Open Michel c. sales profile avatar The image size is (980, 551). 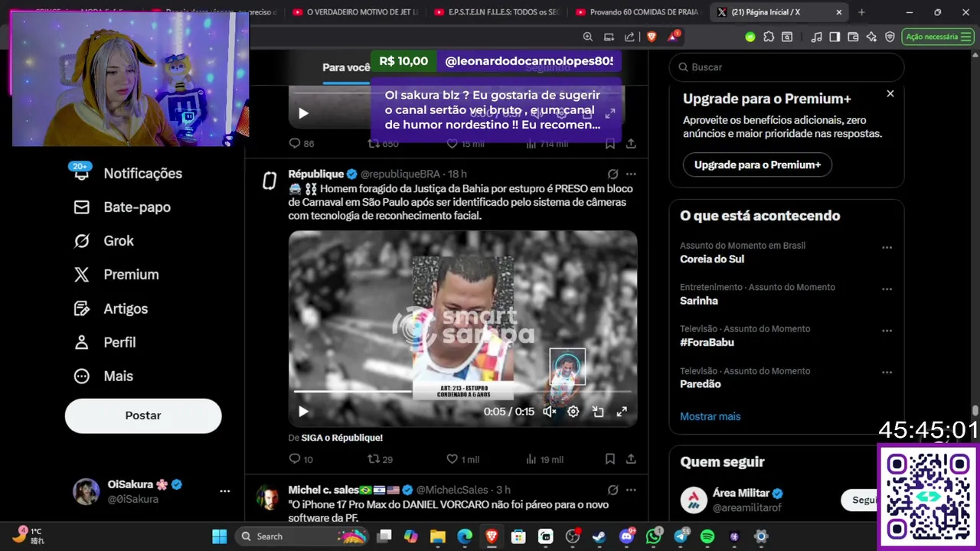[268, 497]
